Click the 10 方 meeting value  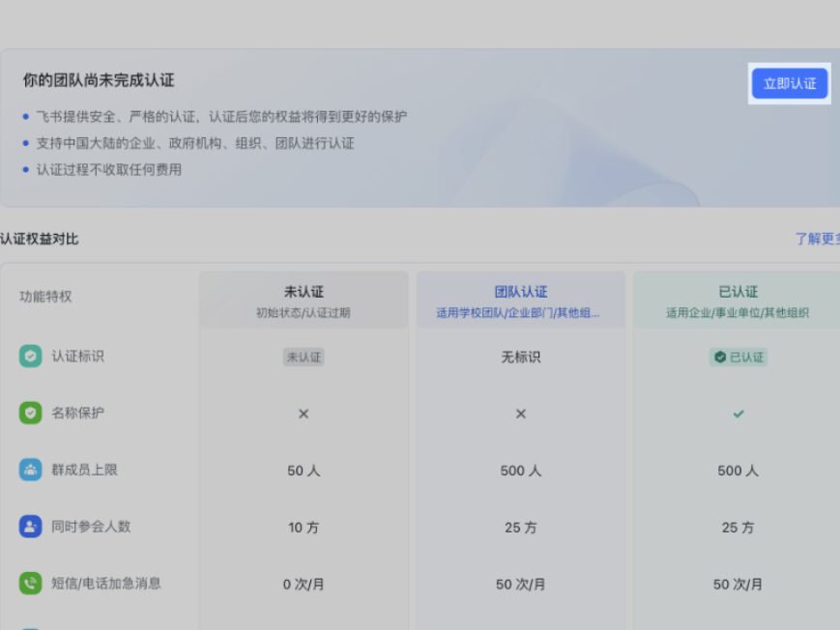(304, 528)
